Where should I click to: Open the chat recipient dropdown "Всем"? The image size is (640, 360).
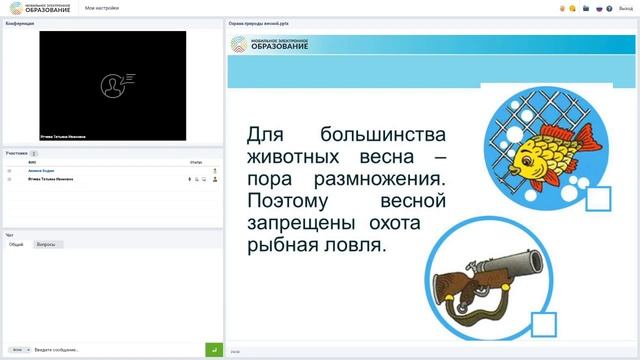coord(20,350)
